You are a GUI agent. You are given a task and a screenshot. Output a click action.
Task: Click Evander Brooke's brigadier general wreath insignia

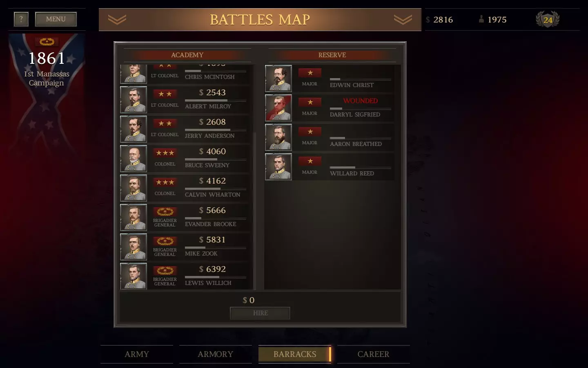click(x=165, y=212)
